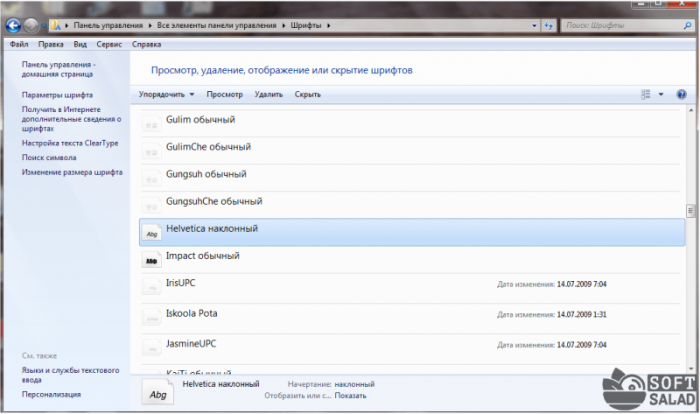Expand the arrow after Панель управления breadcrumb

pos(150,25)
